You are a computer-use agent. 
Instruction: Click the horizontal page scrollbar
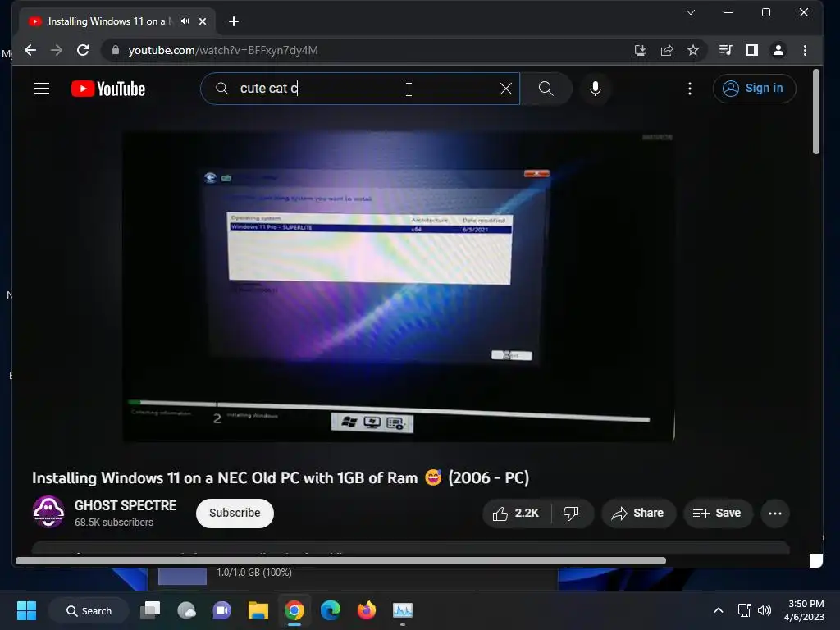click(340, 560)
